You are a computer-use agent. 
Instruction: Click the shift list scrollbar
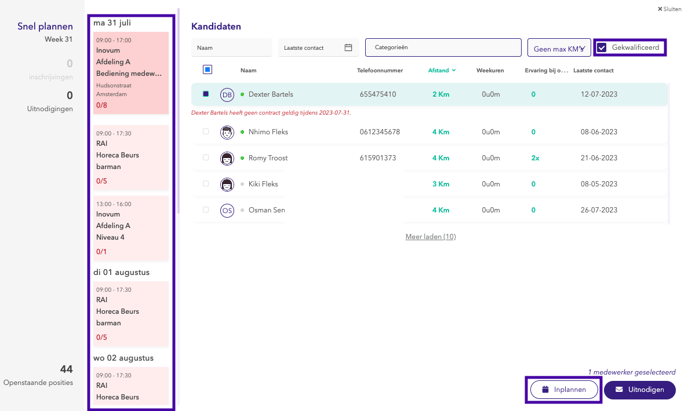point(178,111)
